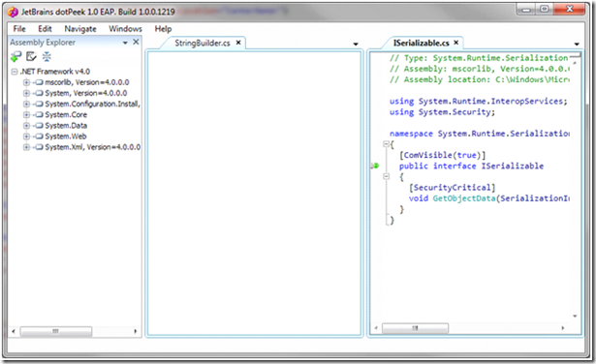The width and height of the screenshot is (596, 364).
Task: Expand the System.Core node
Action: [x=26, y=114]
